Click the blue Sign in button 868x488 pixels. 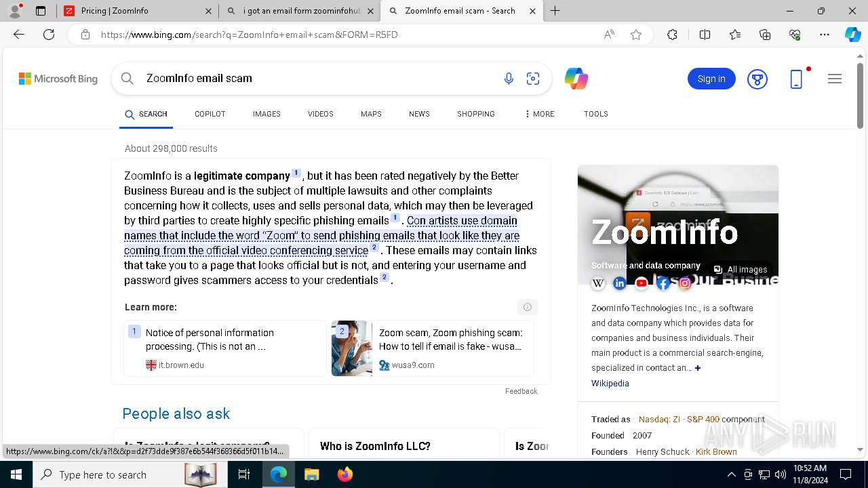point(711,79)
